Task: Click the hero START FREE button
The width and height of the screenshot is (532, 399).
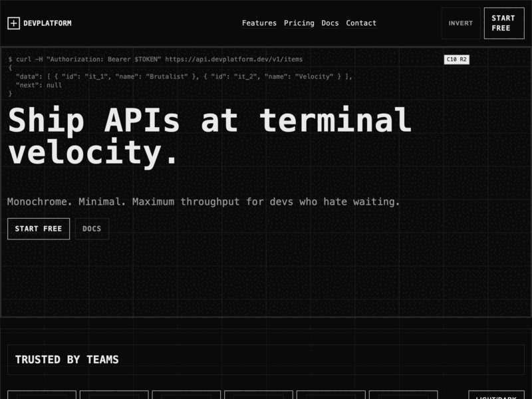Action: coord(39,229)
